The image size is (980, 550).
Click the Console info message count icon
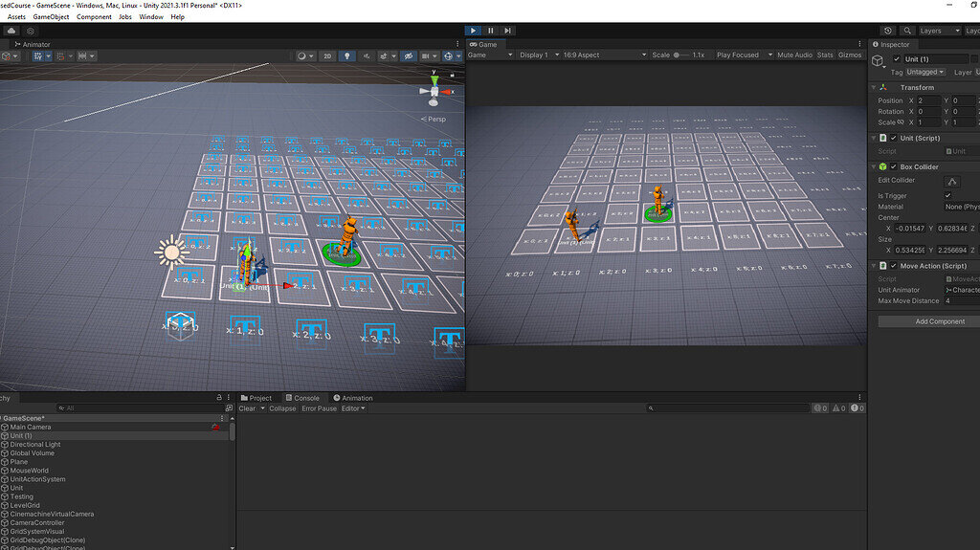[820, 408]
